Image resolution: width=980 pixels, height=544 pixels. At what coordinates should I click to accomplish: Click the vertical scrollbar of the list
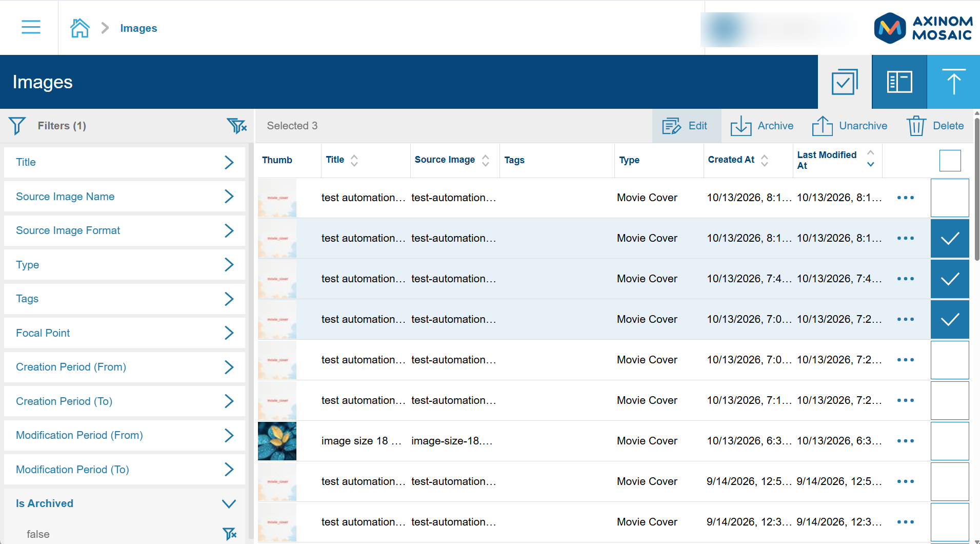click(977, 190)
